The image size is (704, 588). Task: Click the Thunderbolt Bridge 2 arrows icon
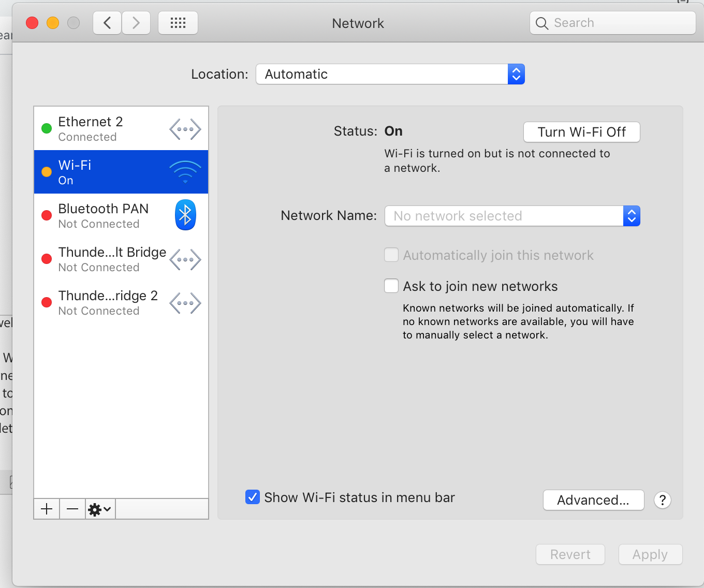tap(185, 303)
